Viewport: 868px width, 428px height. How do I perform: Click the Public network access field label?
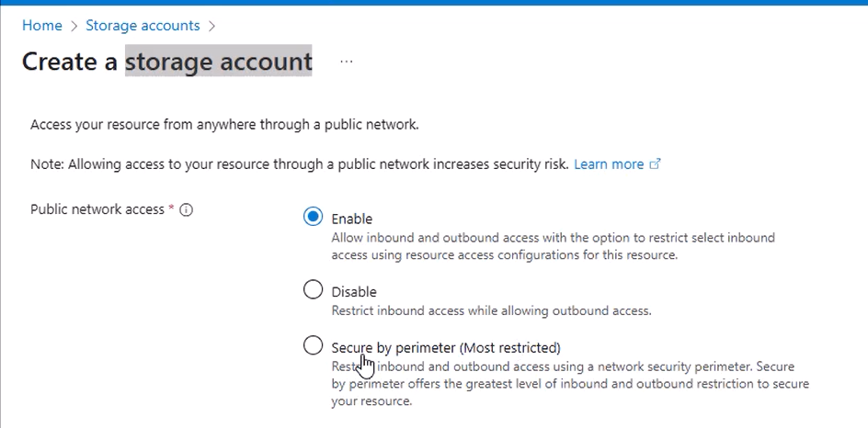tap(97, 209)
